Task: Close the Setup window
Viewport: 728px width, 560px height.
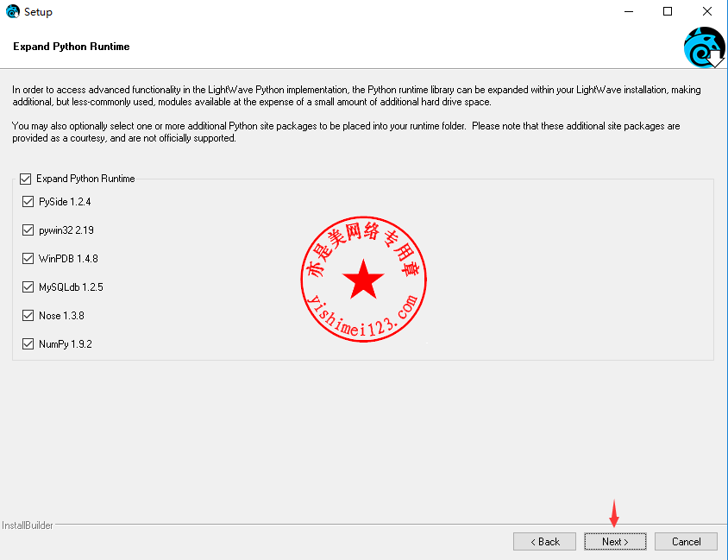Action: [706, 11]
